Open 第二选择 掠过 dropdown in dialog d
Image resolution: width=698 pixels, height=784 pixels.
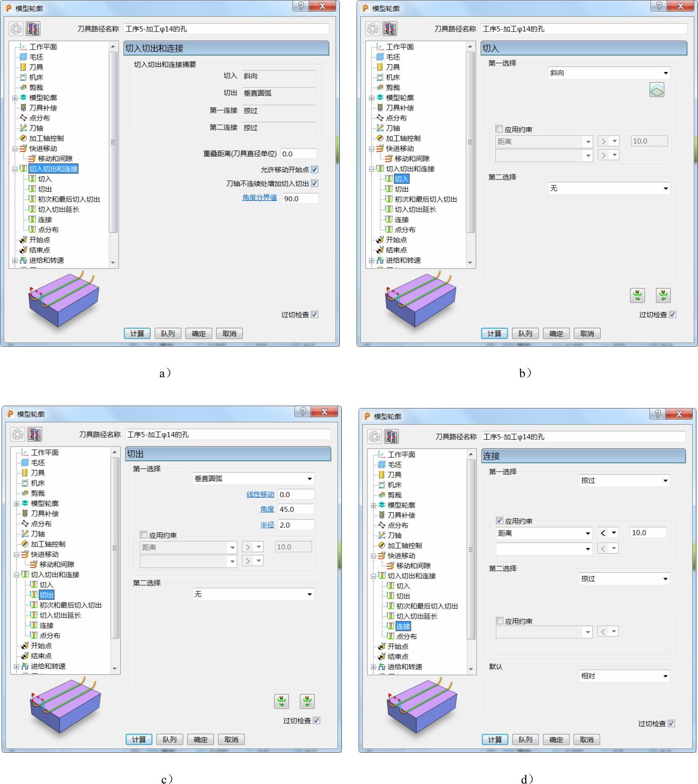(x=625, y=579)
